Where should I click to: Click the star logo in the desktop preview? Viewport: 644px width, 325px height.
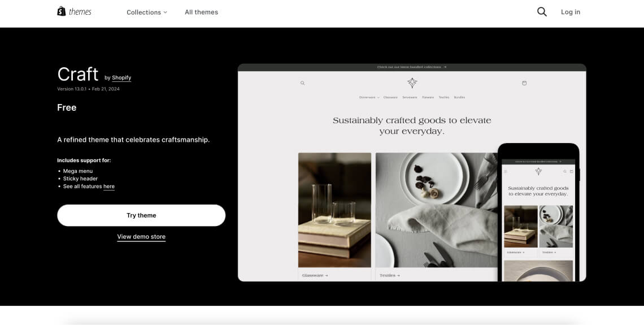(x=412, y=83)
